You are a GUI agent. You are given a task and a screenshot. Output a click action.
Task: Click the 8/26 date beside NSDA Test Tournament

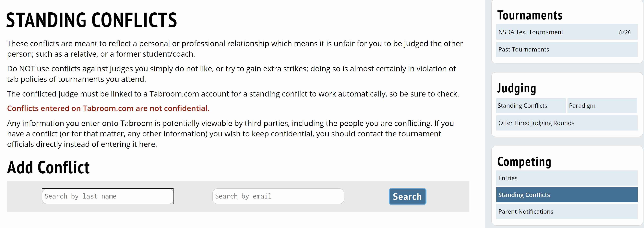click(x=625, y=32)
